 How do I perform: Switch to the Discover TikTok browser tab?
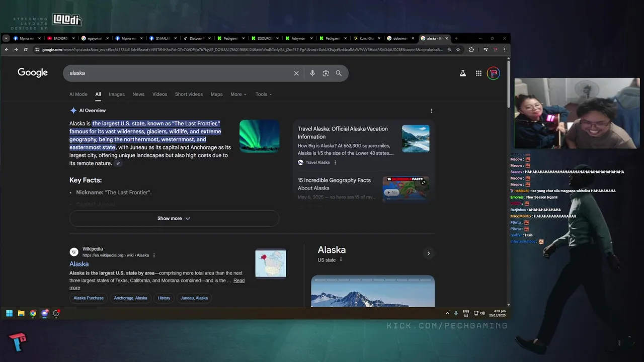click(x=197, y=38)
